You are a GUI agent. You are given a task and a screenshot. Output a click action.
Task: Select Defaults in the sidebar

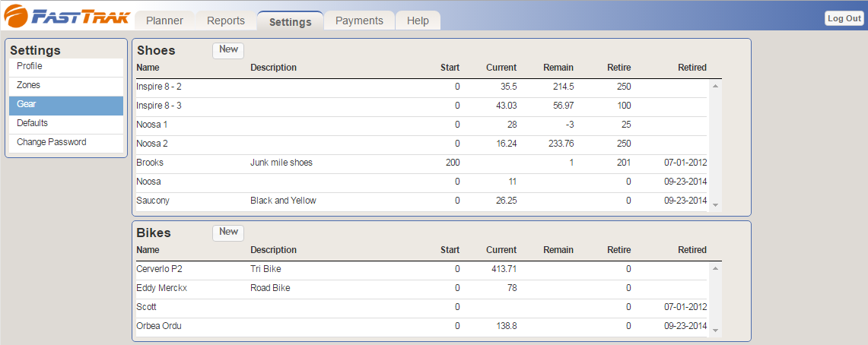tap(66, 123)
